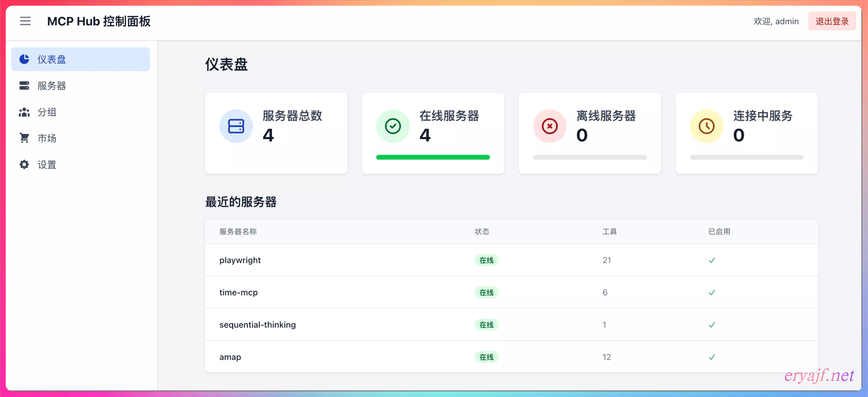Click sequential-thinking's tool count 1
The width and height of the screenshot is (868, 397).
pos(604,325)
